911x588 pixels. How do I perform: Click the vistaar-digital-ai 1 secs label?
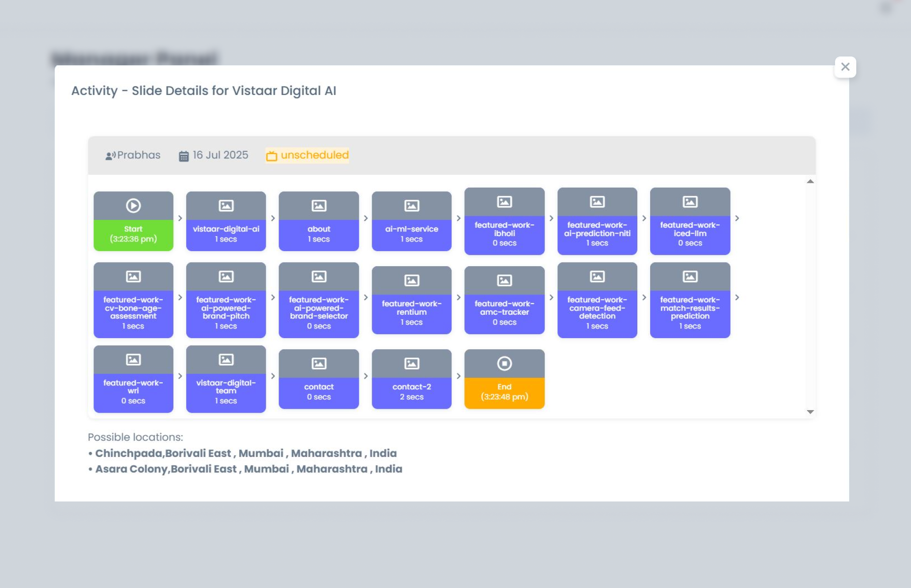226,235
